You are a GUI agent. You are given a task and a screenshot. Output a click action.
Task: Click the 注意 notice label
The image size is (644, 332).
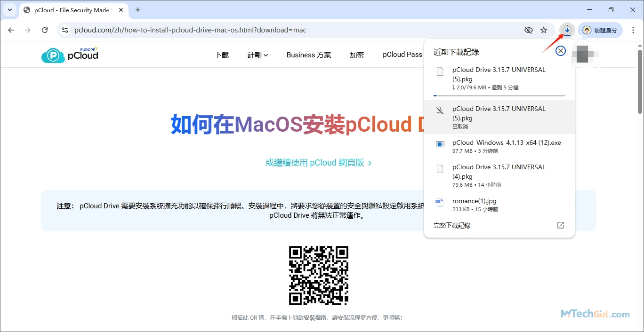pyautogui.click(x=65, y=206)
